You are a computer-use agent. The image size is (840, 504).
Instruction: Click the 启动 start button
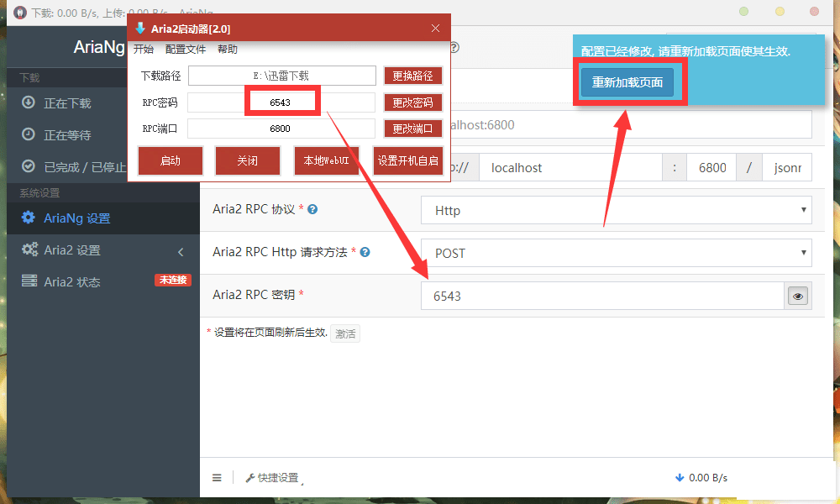click(171, 160)
